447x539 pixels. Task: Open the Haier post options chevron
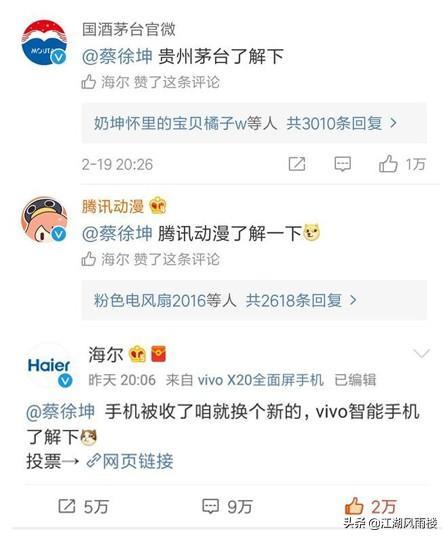pyautogui.click(x=422, y=353)
